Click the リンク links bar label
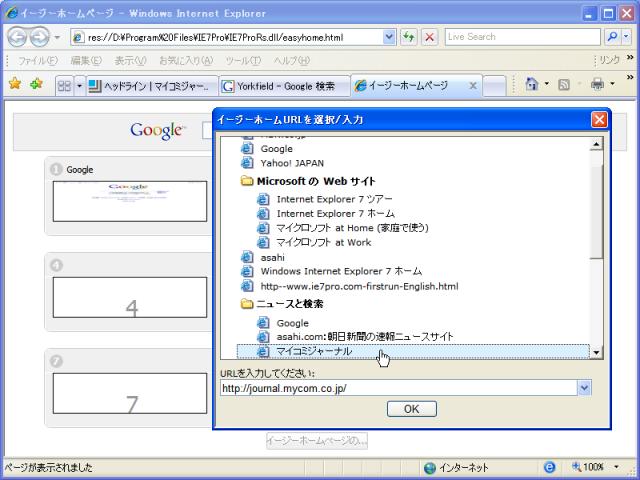The height and width of the screenshot is (480, 640). 609,60
